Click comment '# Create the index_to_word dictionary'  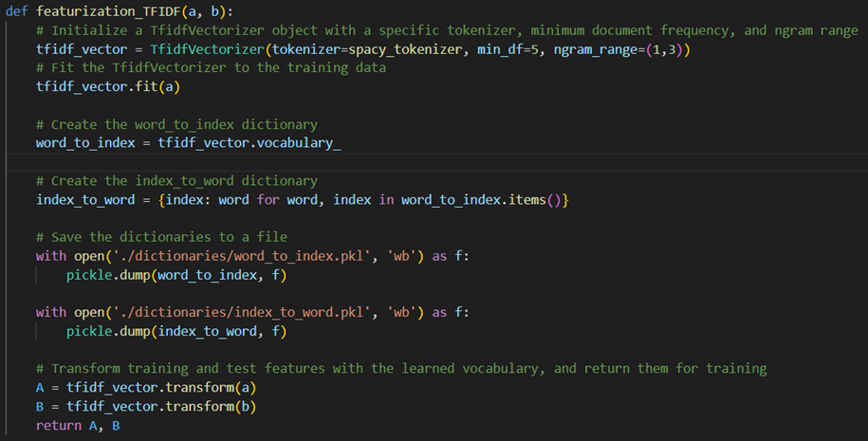click(176, 181)
